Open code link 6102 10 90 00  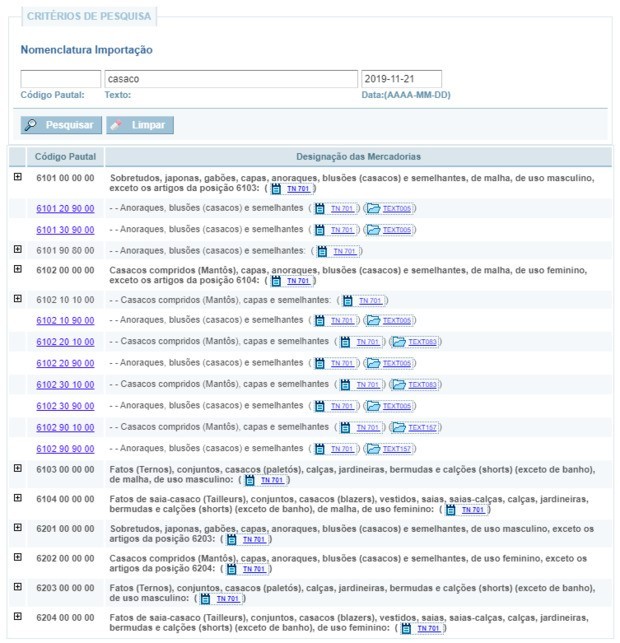pos(65,321)
